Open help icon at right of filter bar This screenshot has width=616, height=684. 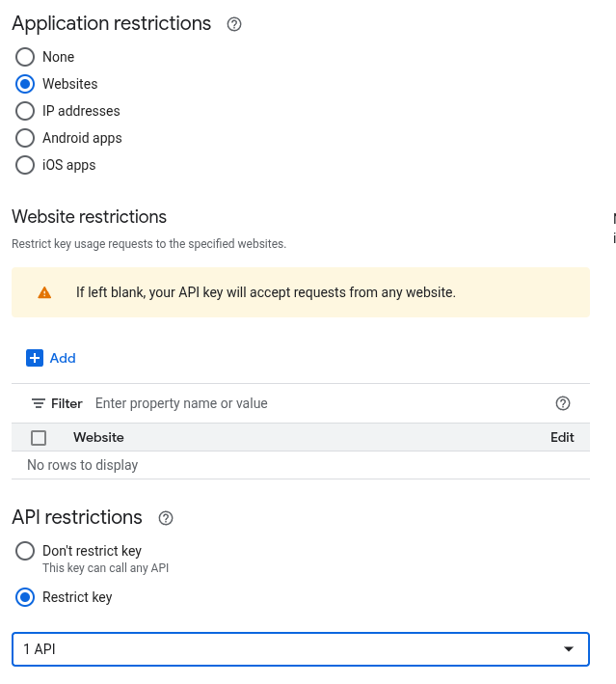click(563, 403)
